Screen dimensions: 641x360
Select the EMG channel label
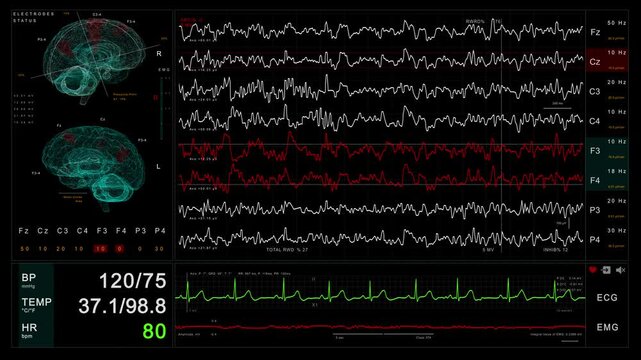(x=607, y=327)
